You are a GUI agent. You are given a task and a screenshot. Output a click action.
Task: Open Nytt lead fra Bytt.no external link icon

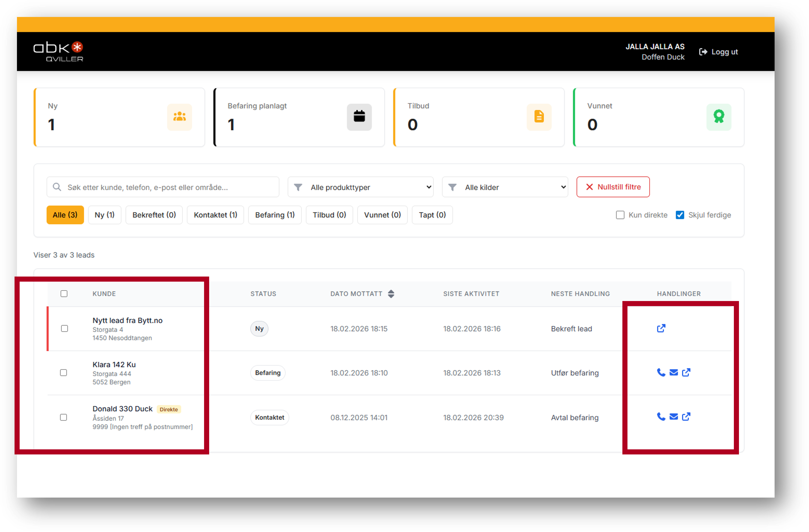point(661,328)
